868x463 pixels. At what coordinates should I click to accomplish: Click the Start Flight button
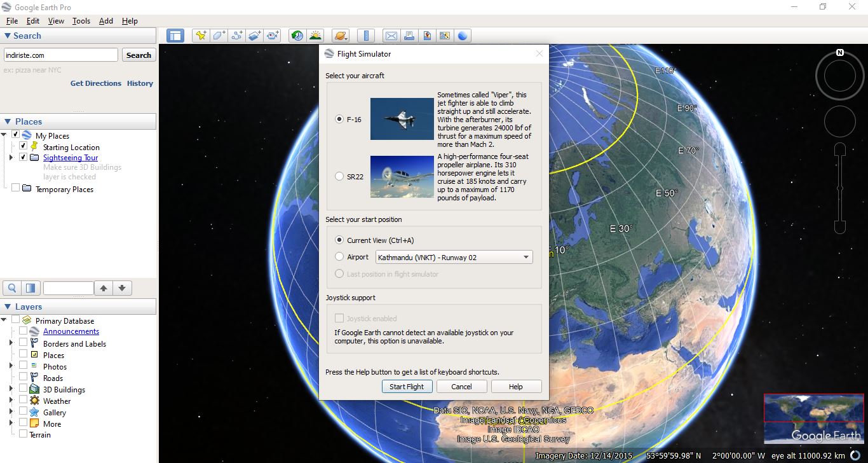point(407,386)
